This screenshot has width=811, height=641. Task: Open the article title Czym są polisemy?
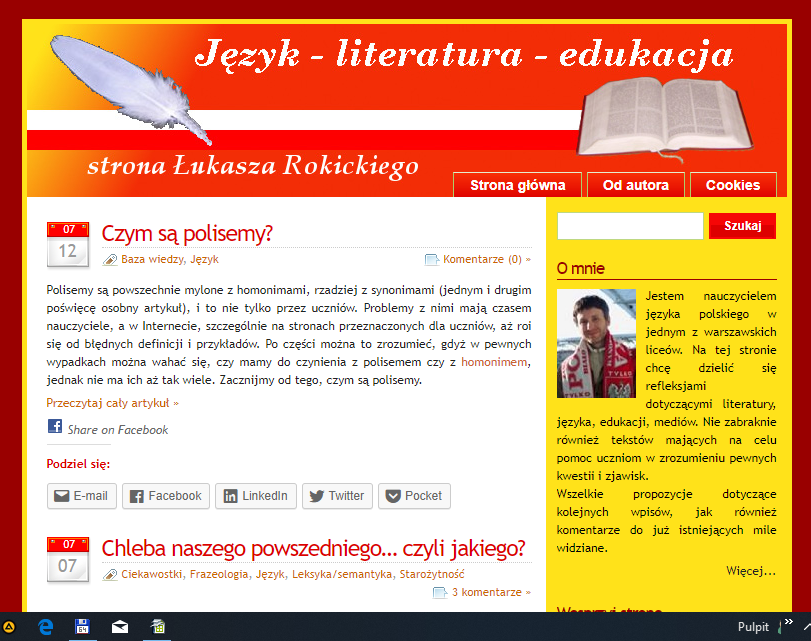(187, 234)
